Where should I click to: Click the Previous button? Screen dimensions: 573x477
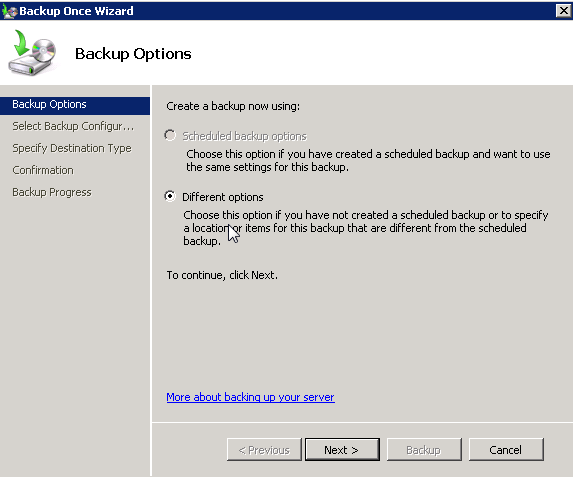(x=264, y=450)
